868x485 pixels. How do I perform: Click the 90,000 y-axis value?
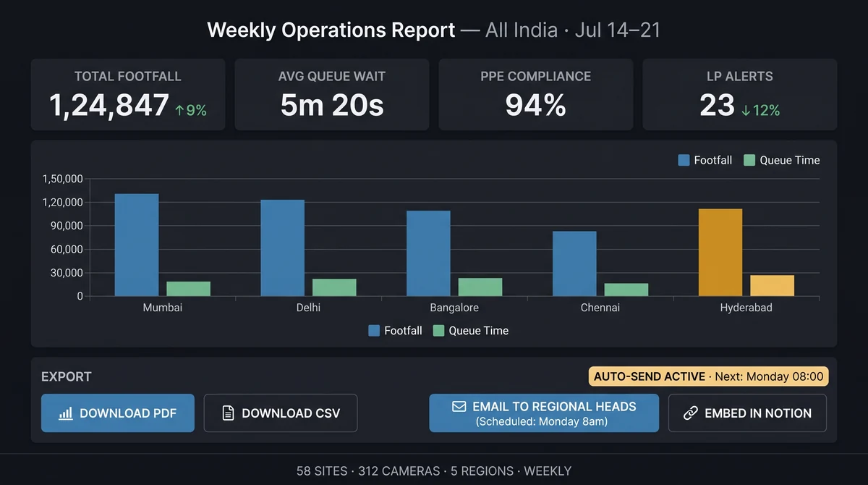pyautogui.click(x=67, y=226)
